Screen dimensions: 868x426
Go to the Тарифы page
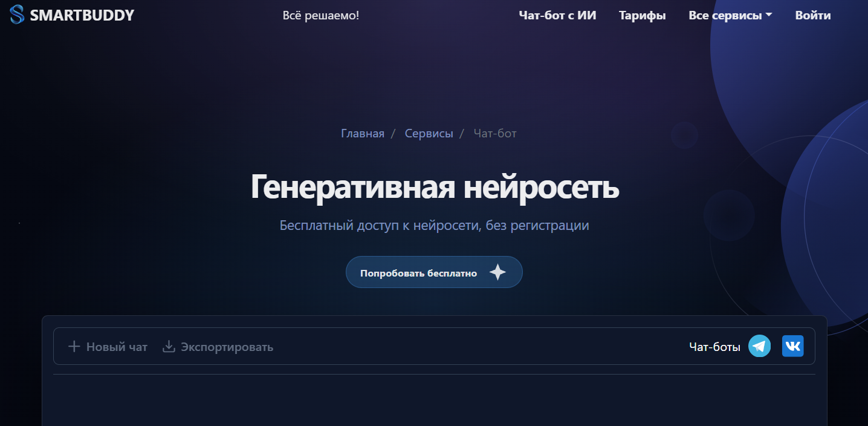tap(642, 16)
